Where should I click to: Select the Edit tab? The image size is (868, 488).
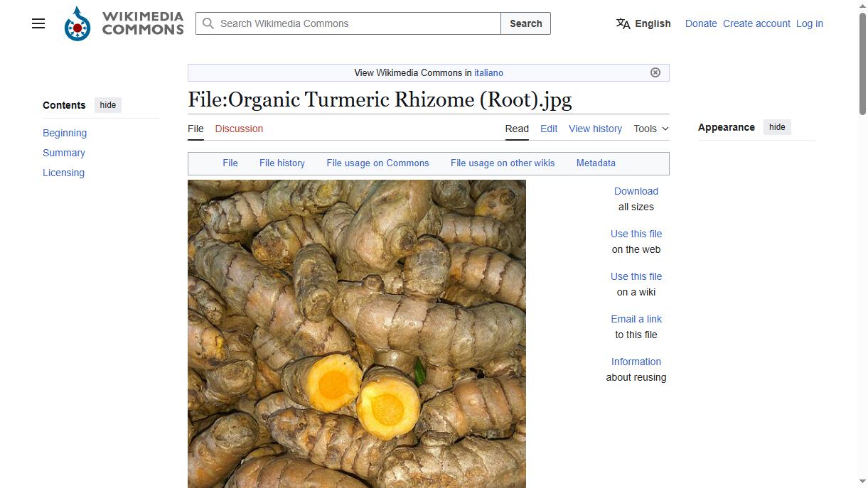tap(549, 129)
